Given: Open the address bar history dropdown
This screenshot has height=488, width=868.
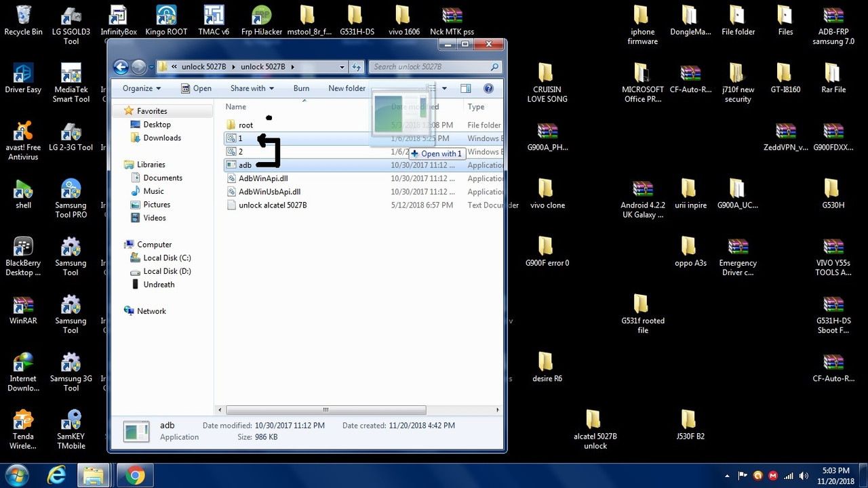Looking at the screenshot, I should click(342, 66).
